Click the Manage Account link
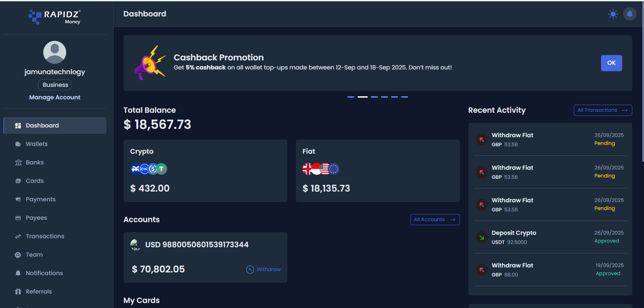644x308 pixels. tap(55, 97)
